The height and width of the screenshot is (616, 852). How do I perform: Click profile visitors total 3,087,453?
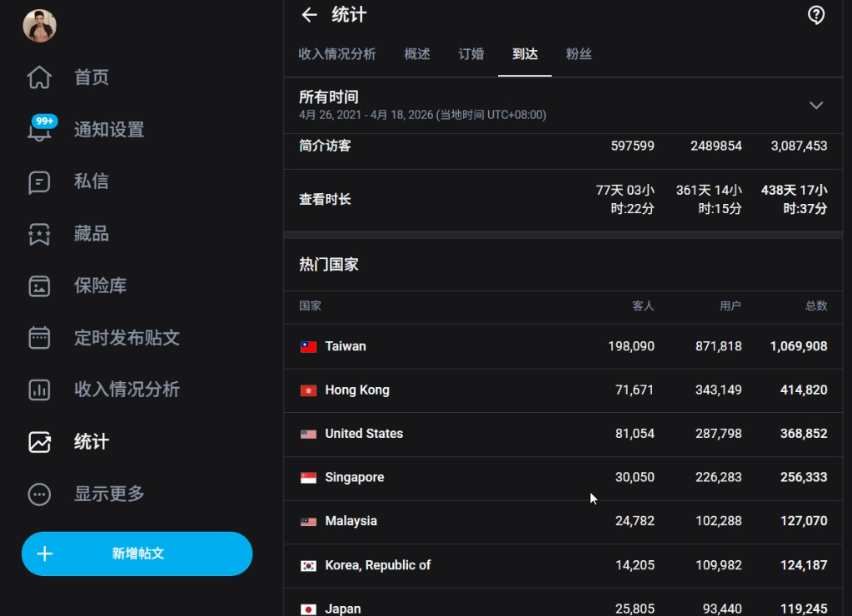pyautogui.click(x=799, y=146)
